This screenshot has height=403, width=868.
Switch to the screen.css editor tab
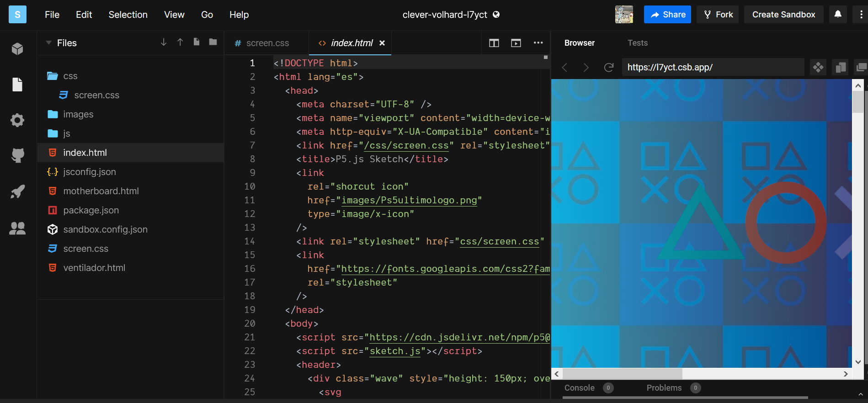(266, 43)
